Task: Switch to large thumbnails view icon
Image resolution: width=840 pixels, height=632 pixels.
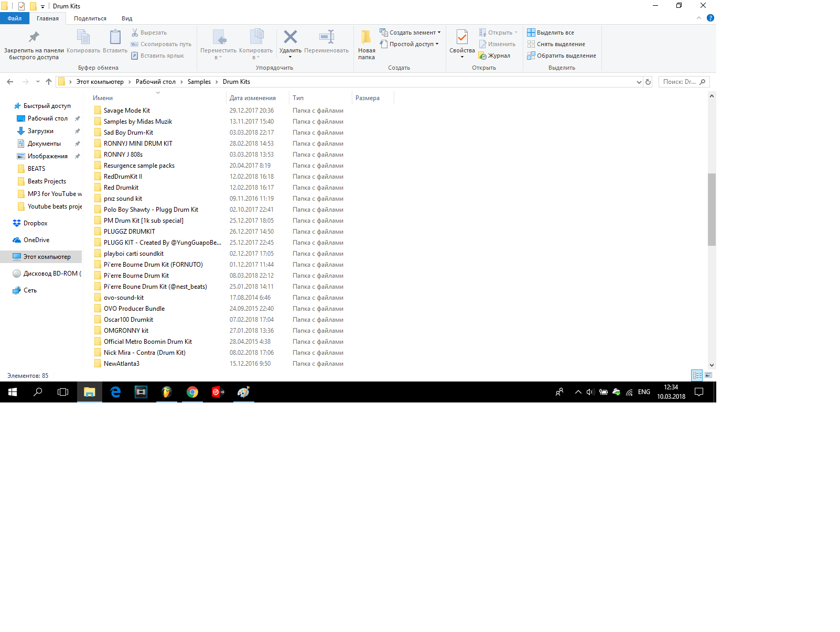Action: point(708,375)
